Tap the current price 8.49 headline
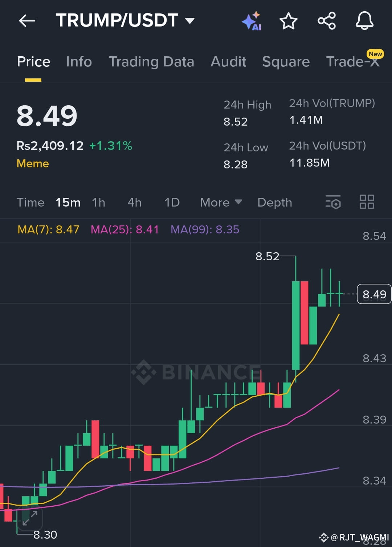This screenshot has width=392, height=547. click(x=47, y=116)
